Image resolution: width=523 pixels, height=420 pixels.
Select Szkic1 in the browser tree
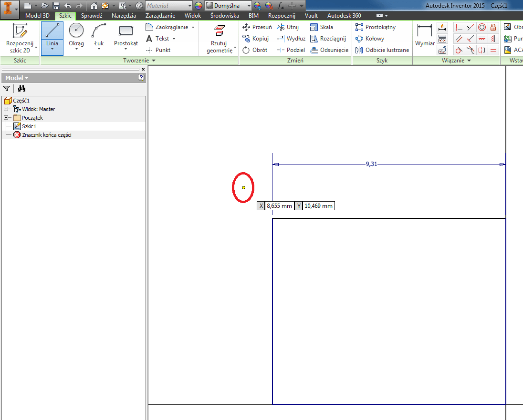point(29,126)
